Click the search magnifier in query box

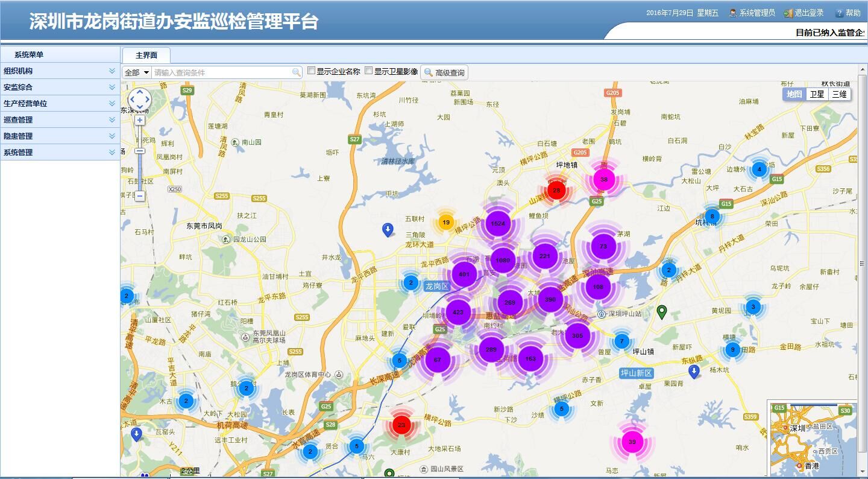[x=296, y=72]
